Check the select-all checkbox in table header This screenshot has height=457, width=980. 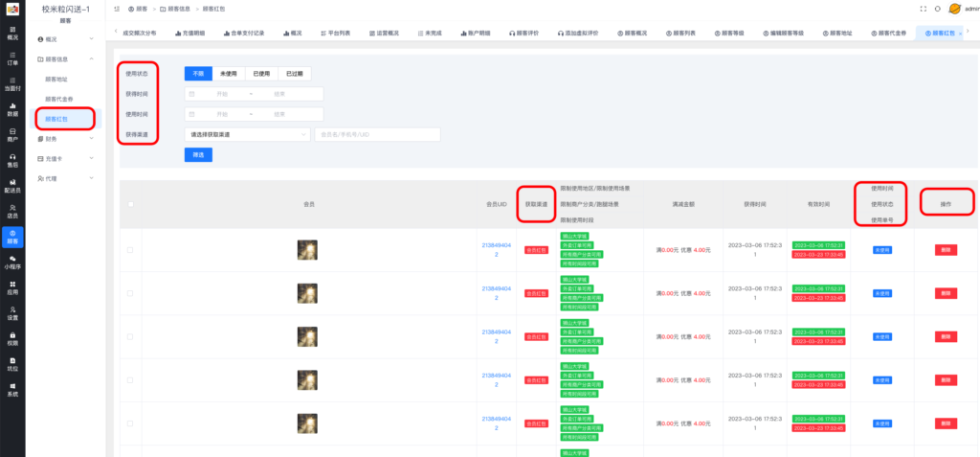pos(130,204)
